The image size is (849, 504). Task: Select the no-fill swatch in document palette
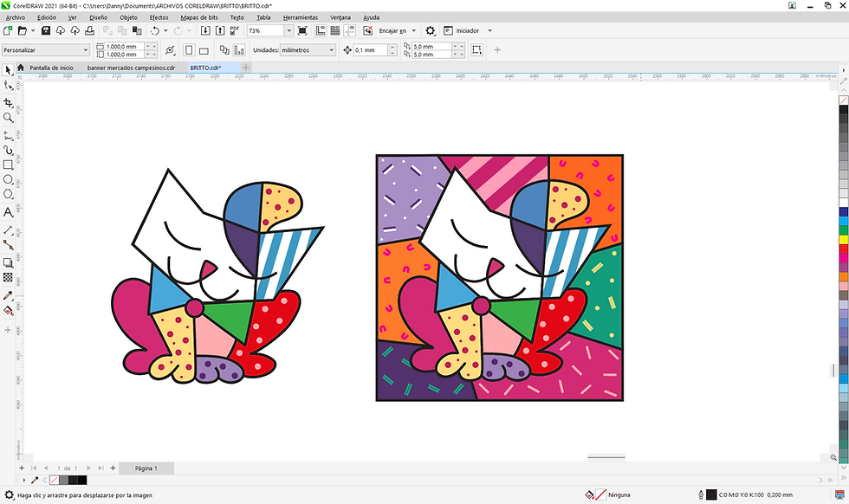pyautogui.click(x=54, y=480)
